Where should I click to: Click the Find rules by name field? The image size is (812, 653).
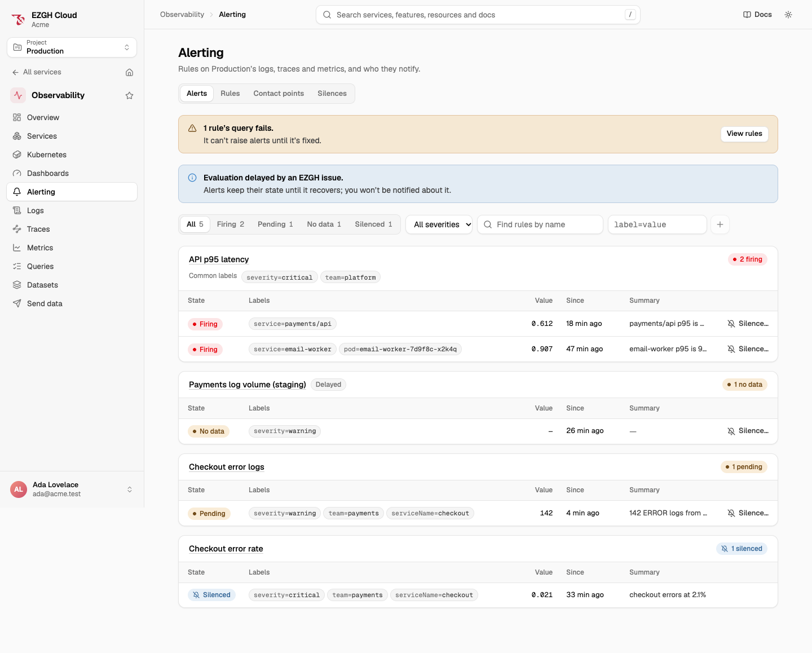540,224
